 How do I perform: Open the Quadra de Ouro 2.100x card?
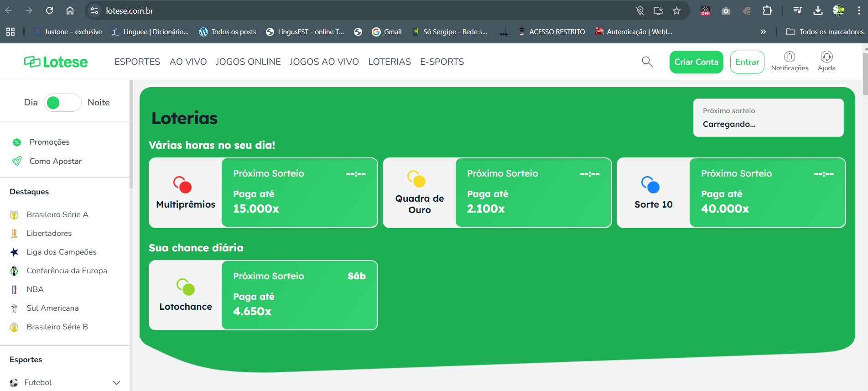click(497, 193)
